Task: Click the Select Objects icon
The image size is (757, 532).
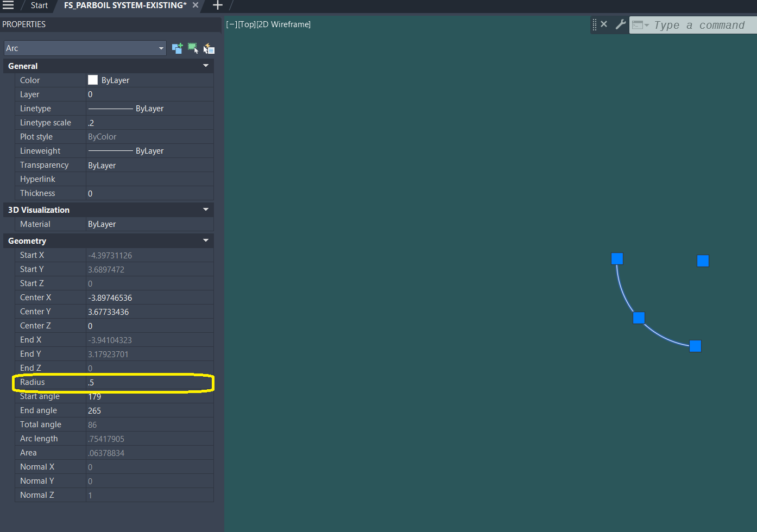Action: pyautogui.click(x=193, y=48)
